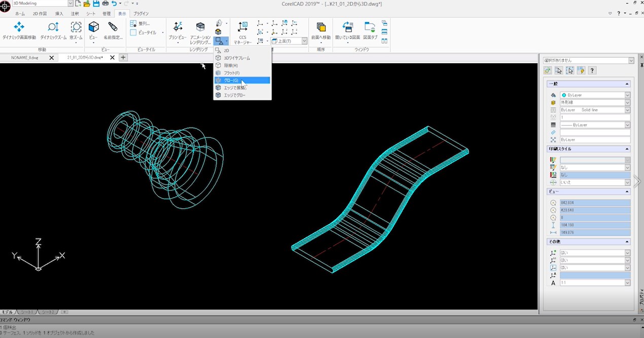644x338 pixels.
Task: Click the New document icon in quick access bar
Action: tap(78, 4)
